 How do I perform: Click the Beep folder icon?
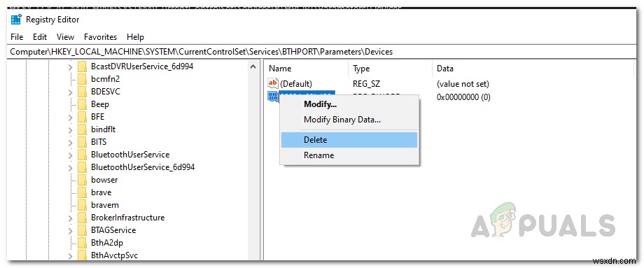(83, 104)
